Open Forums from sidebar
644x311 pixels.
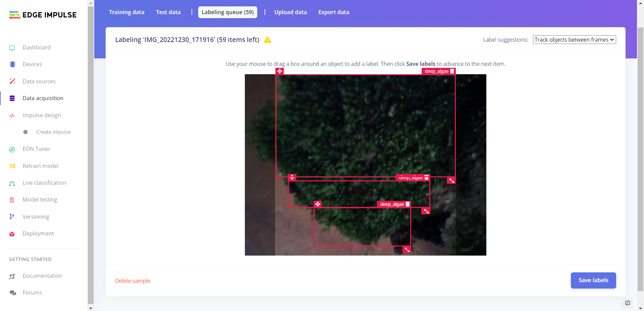(32, 293)
